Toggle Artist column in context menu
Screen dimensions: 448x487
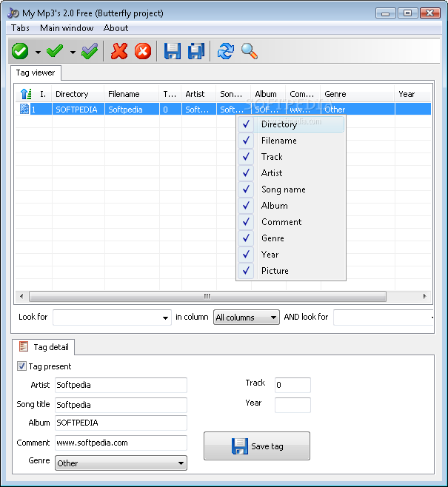point(291,173)
